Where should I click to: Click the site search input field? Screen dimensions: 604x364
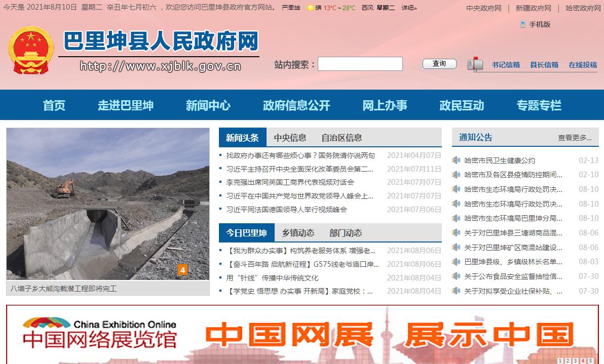[360, 64]
